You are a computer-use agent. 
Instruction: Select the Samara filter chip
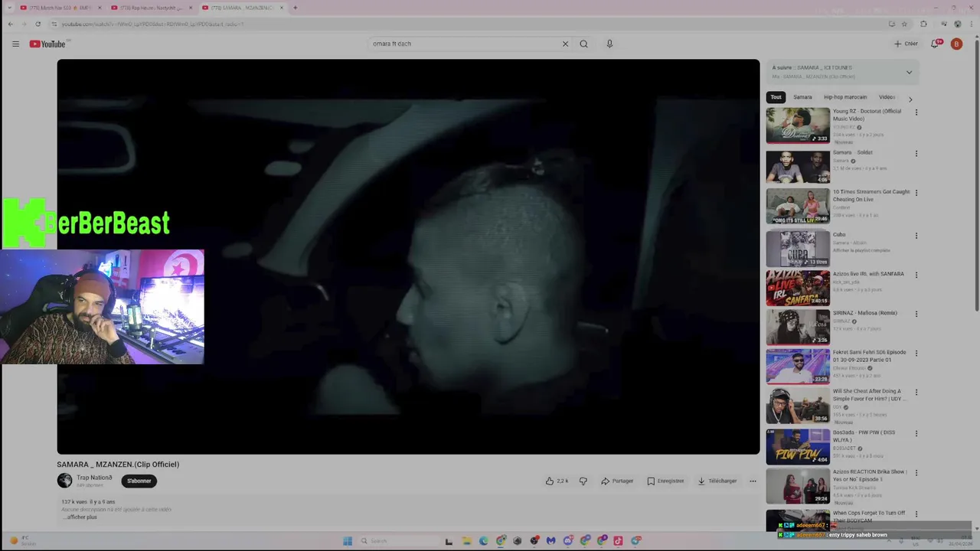pyautogui.click(x=802, y=97)
